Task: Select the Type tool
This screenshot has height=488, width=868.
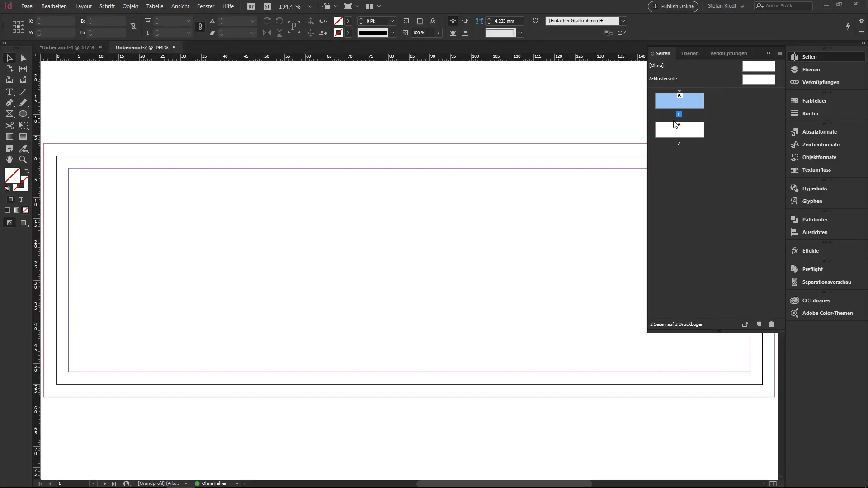Action: coord(9,92)
